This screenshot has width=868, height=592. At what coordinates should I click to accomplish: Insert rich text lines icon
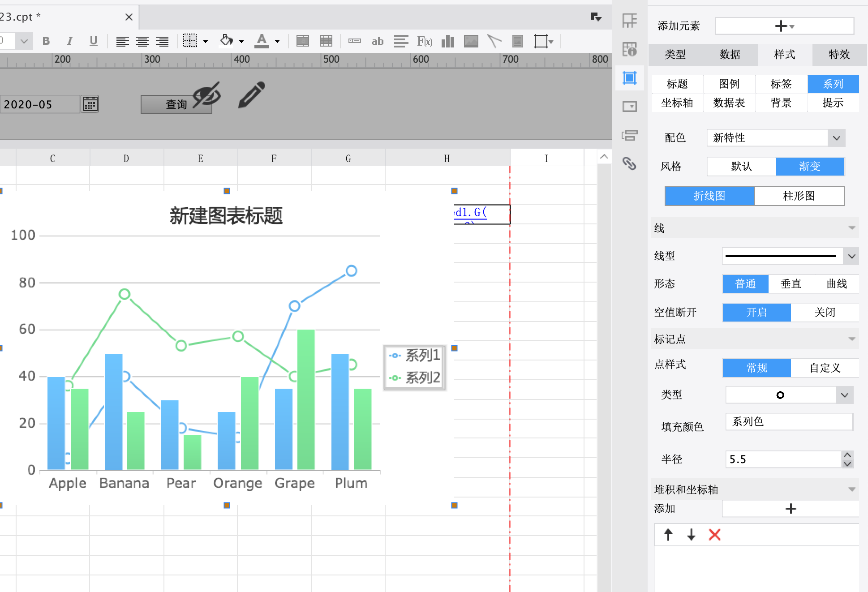[x=401, y=41]
